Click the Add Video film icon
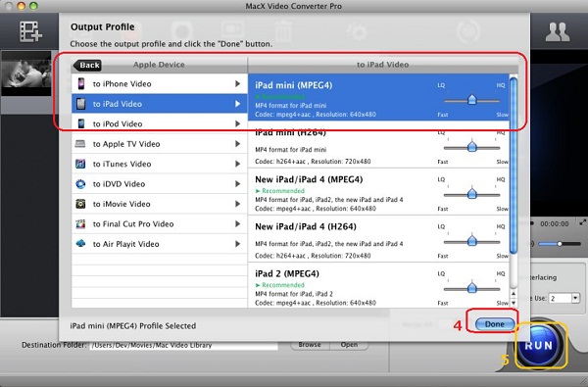This screenshot has width=588, height=387. click(30, 31)
